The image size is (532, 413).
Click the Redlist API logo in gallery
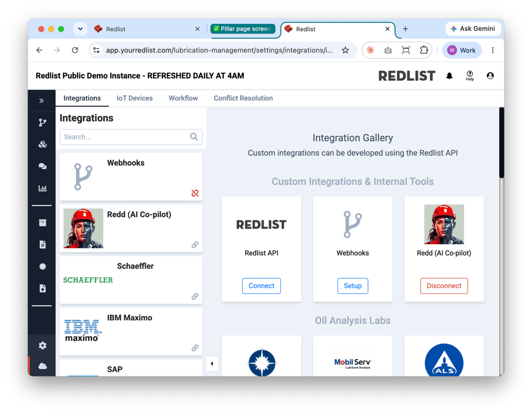pos(261,225)
